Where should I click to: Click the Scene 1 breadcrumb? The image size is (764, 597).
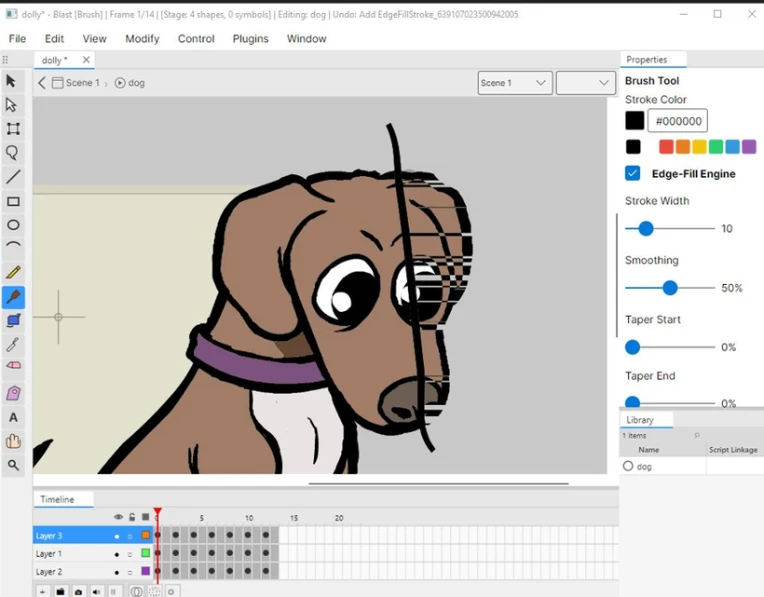[x=76, y=83]
